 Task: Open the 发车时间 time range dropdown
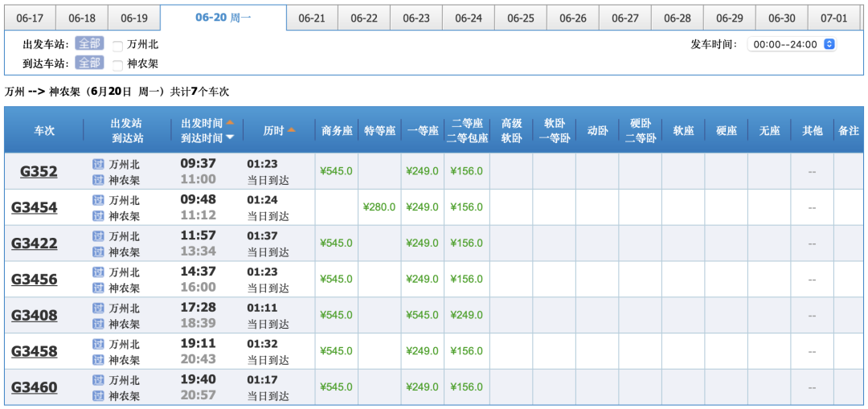coord(792,44)
